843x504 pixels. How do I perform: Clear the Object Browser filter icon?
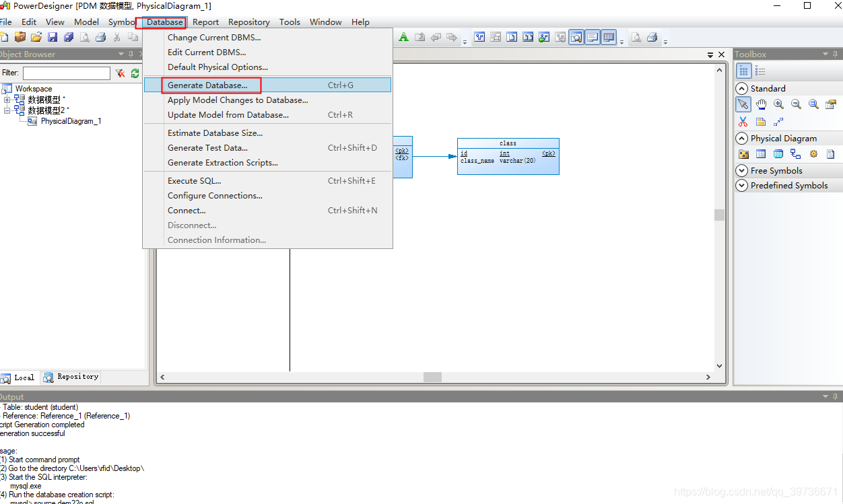point(120,73)
